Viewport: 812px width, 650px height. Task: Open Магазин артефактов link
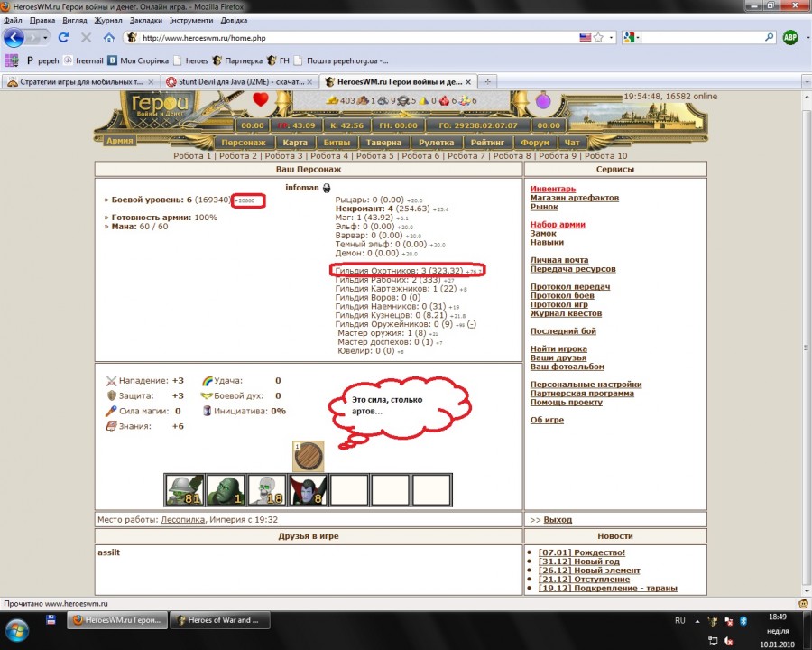pyautogui.click(x=575, y=198)
